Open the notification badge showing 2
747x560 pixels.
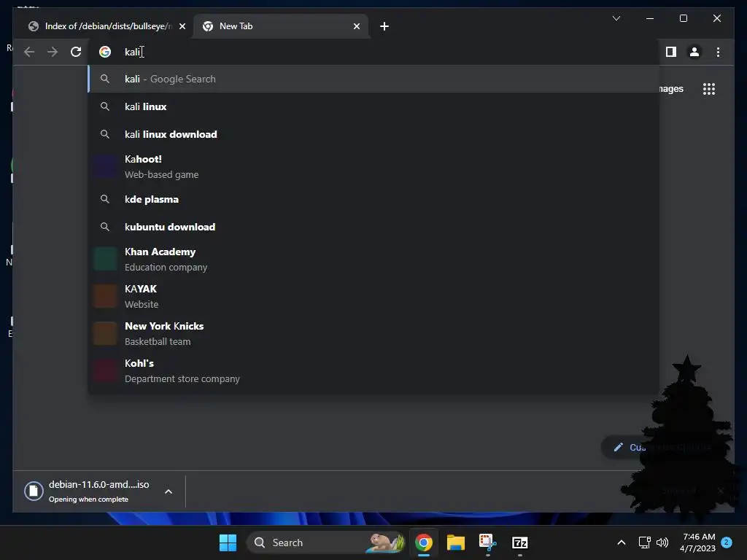click(x=727, y=542)
